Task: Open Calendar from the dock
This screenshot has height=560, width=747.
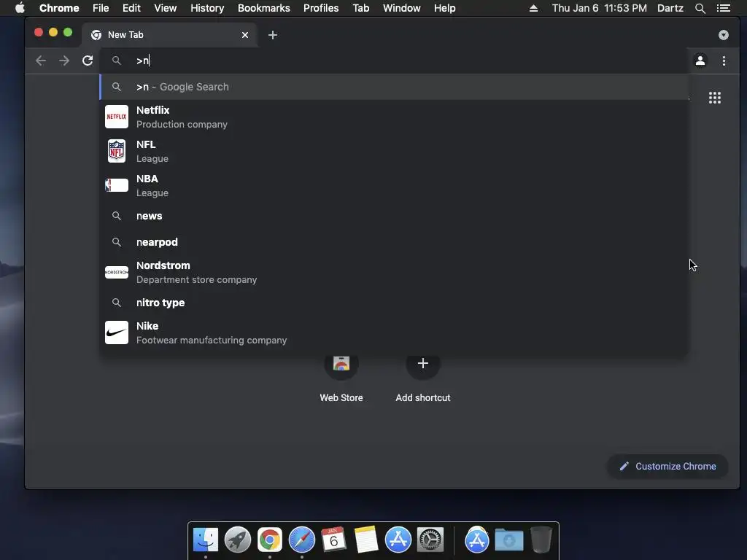Action: (333, 539)
